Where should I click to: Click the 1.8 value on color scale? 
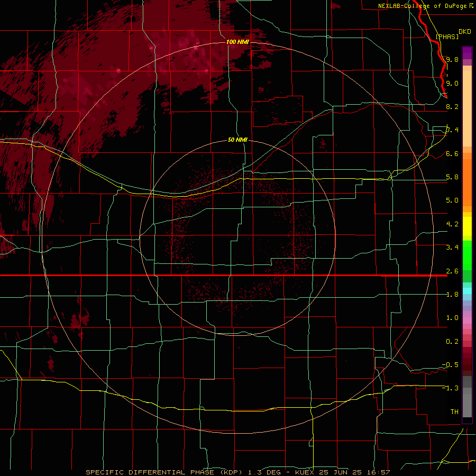tap(452, 295)
